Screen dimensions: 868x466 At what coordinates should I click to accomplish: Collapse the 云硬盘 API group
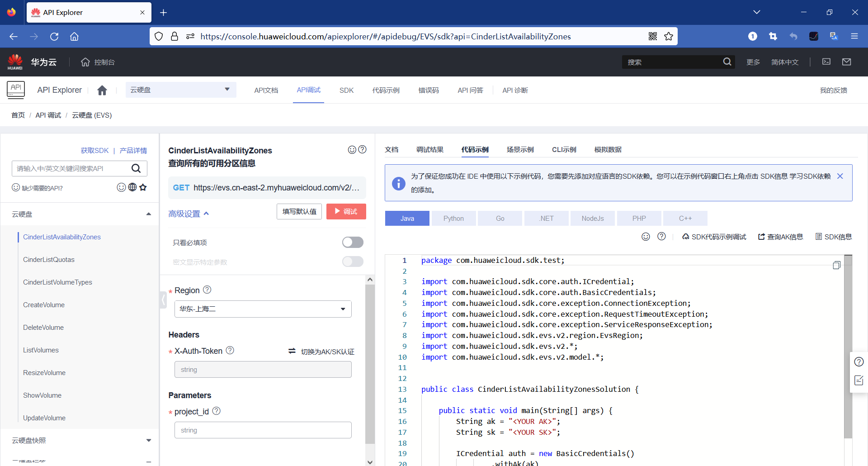[x=149, y=214]
